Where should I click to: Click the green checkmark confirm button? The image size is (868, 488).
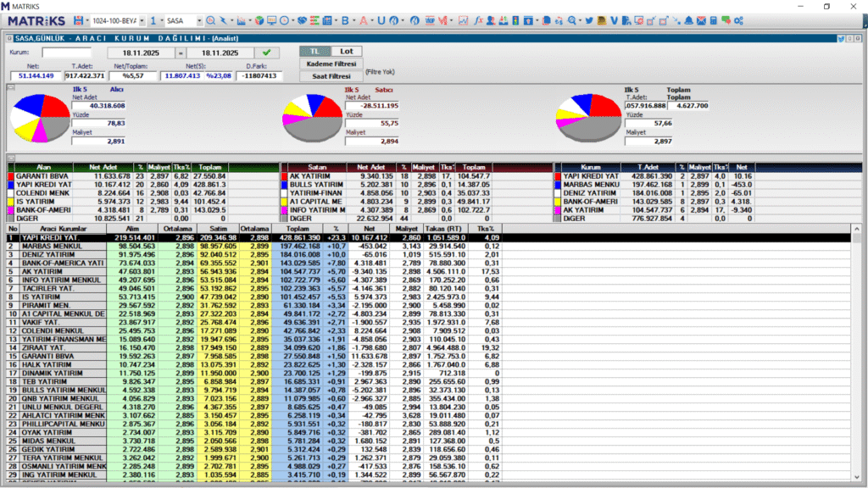point(267,53)
